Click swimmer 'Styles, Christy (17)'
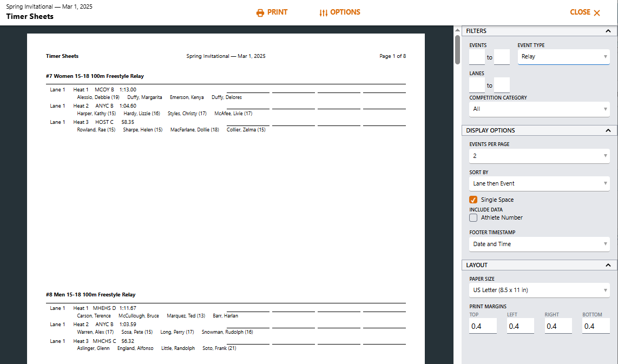The image size is (618, 364). pos(187,114)
